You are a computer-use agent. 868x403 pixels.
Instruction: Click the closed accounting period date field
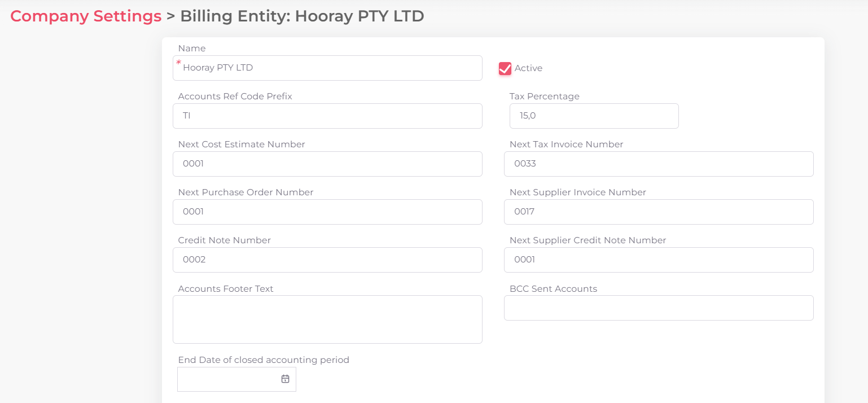click(x=231, y=379)
